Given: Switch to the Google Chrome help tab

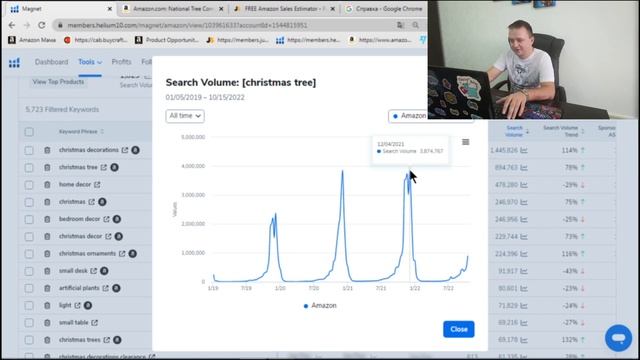Looking at the screenshot, I should click(384, 9).
